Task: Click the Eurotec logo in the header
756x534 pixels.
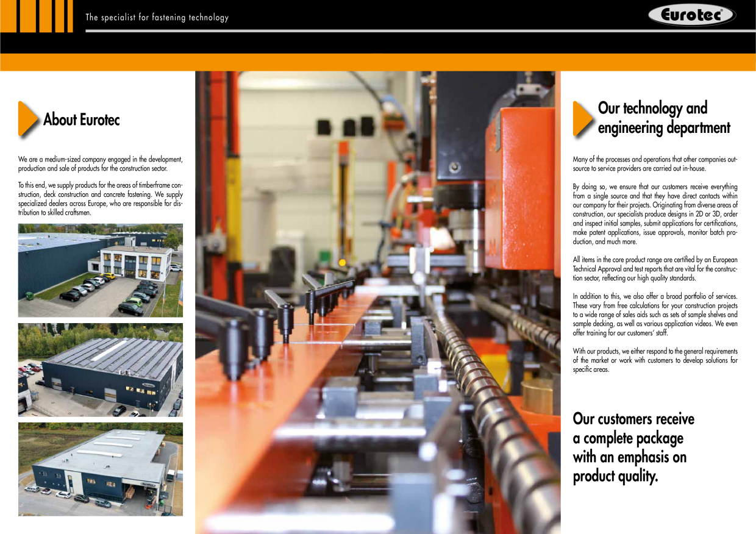Action: pos(691,15)
